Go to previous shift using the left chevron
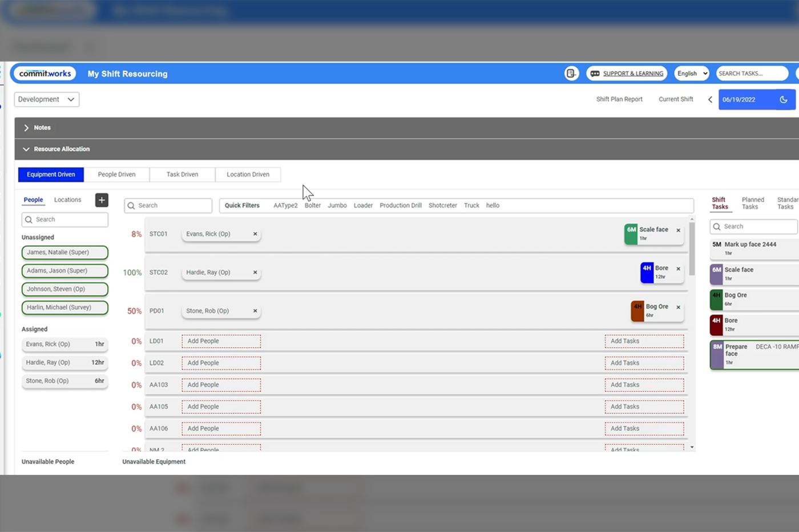 [710, 99]
